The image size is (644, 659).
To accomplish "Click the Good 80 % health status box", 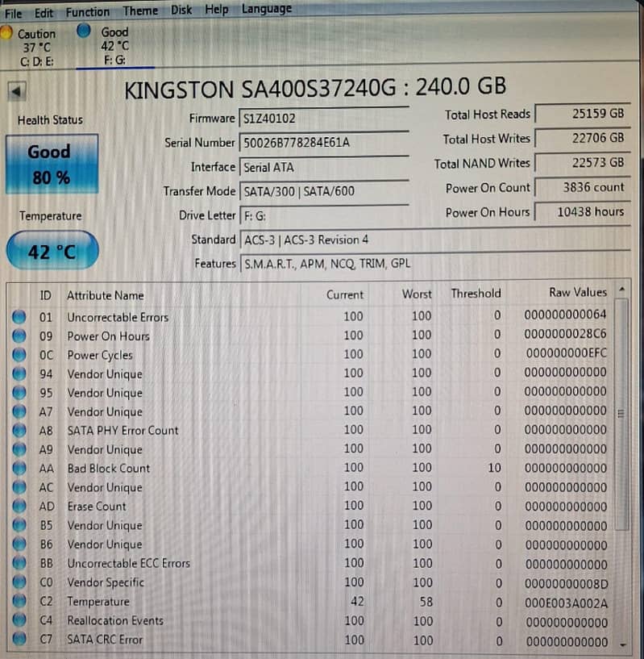I will tap(52, 164).
